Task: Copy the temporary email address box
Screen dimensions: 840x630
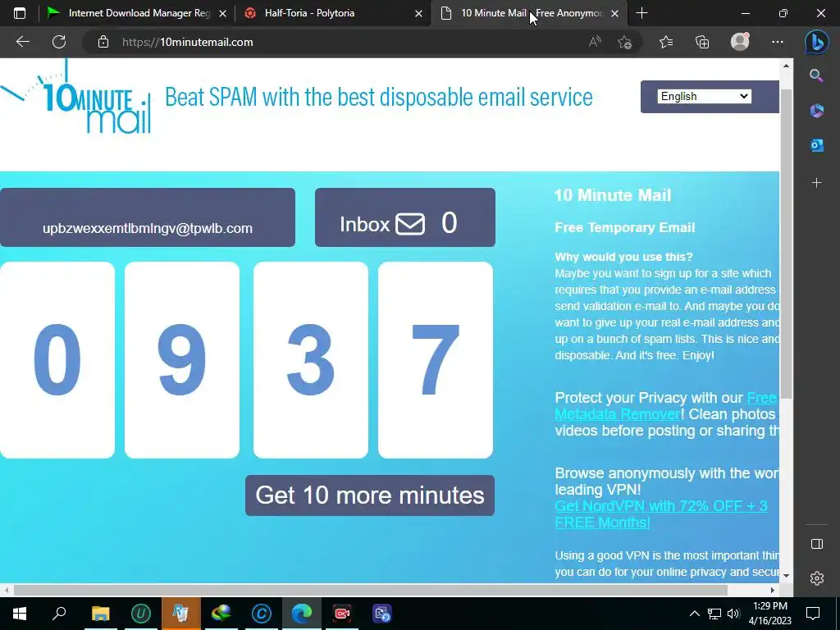Action: coord(148,217)
